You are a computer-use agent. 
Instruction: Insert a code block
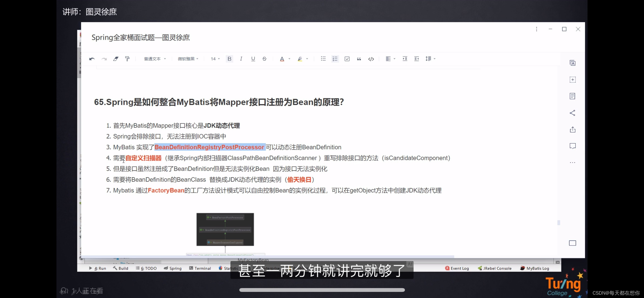click(371, 59)
